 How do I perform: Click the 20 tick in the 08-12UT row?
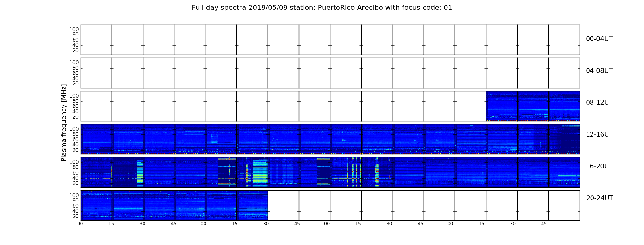pos(75,117)
